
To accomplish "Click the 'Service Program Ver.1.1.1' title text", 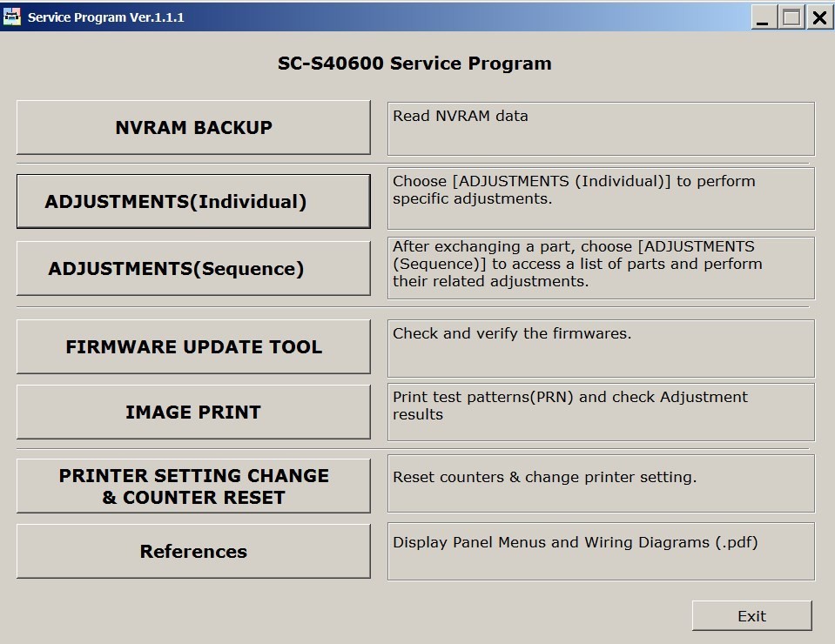I will pyautogui.click(x=106, y=17).
